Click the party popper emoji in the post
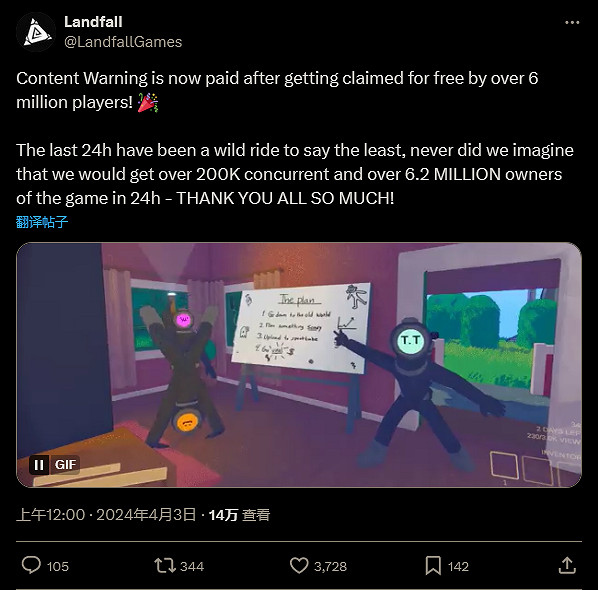This screenshot has width=598, height=590. (148, 103)
